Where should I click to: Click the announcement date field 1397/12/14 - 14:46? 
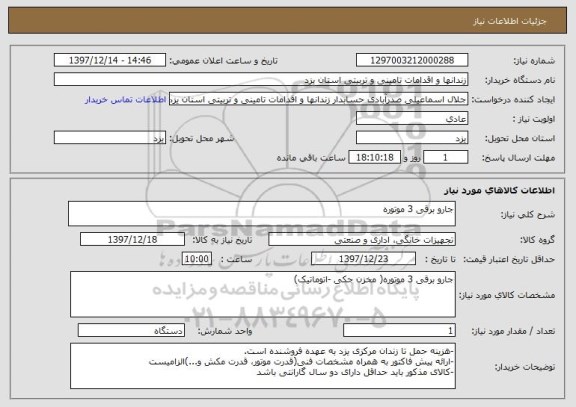coord(110,60)
